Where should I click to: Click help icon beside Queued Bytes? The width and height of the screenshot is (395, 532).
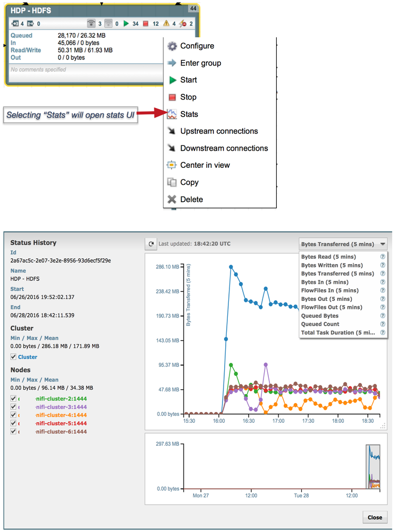tap(382, 316)
